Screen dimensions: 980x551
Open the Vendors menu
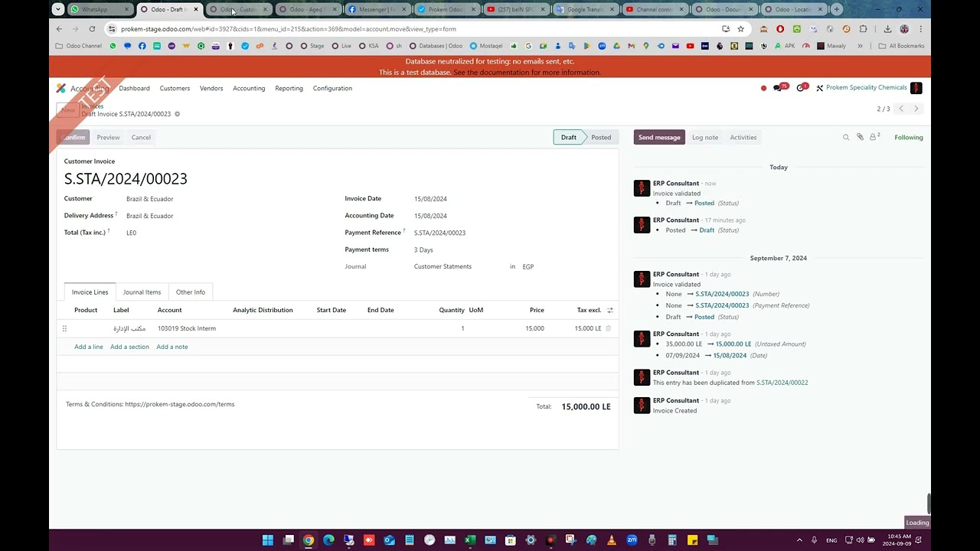[x=211, y=88]
